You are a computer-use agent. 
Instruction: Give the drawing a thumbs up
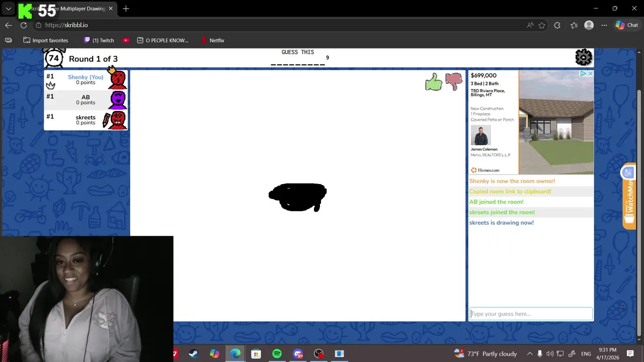click(434, 81)
